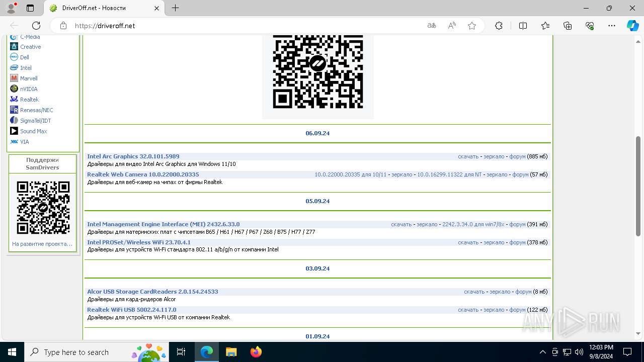Click 'скачать' for Intel Arc Graphics
The height and width of the screenshot is (362, 644).
click(468, 156)
